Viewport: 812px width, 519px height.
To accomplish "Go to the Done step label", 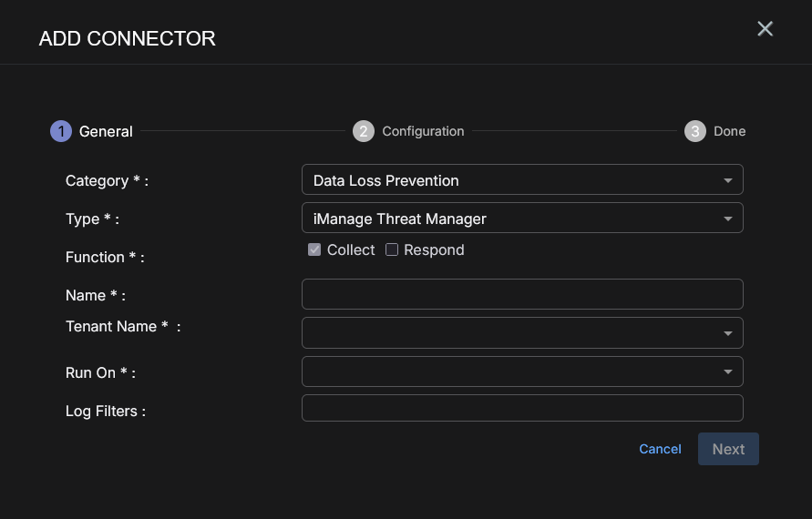I will pos(729,131).
